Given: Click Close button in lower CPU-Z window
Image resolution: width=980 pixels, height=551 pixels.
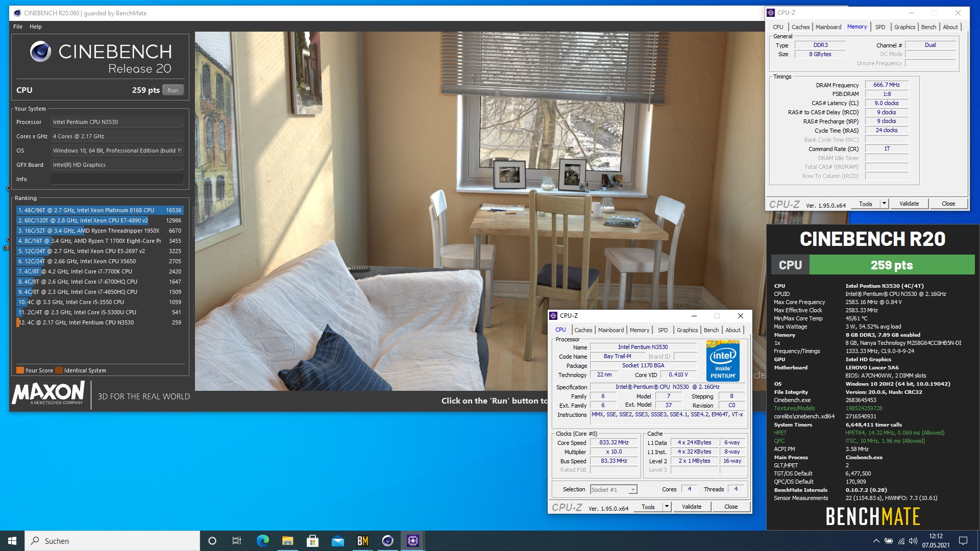Looking at the screenshot, I should pos(731,507).
